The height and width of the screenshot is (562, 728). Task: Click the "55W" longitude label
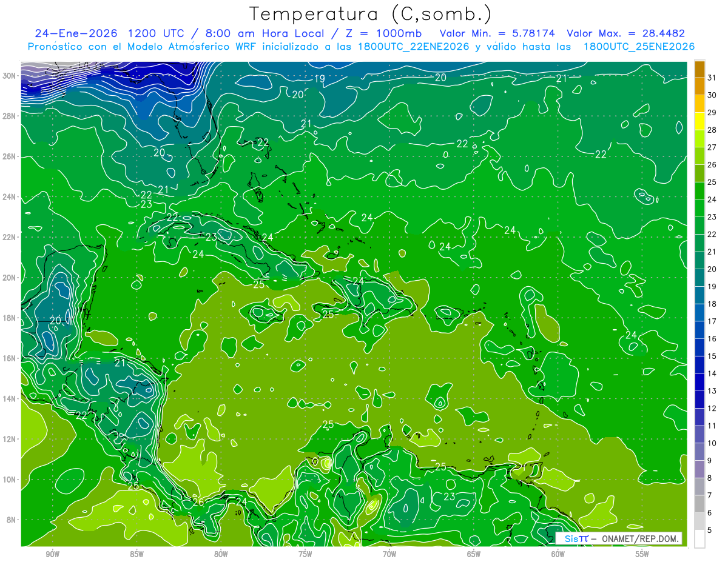642,554
